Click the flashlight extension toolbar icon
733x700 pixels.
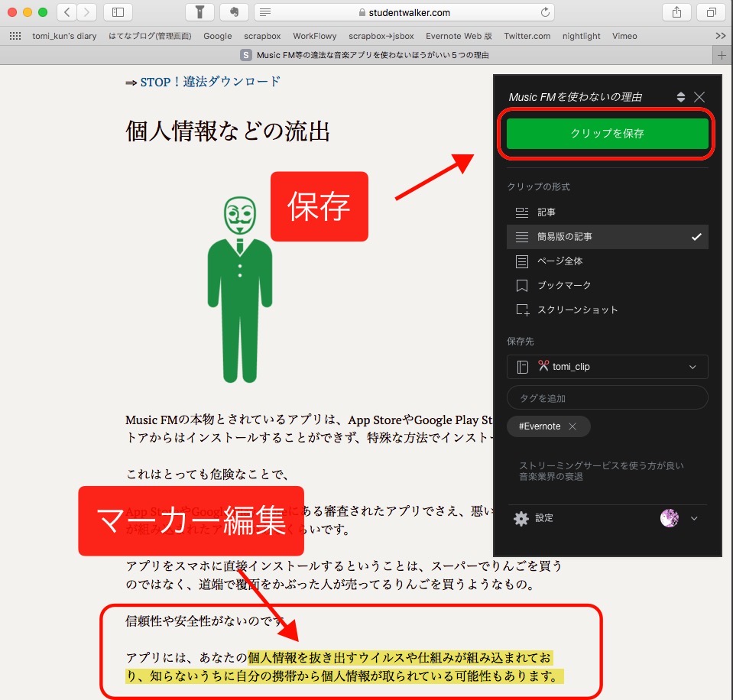[x=199, y=12]
